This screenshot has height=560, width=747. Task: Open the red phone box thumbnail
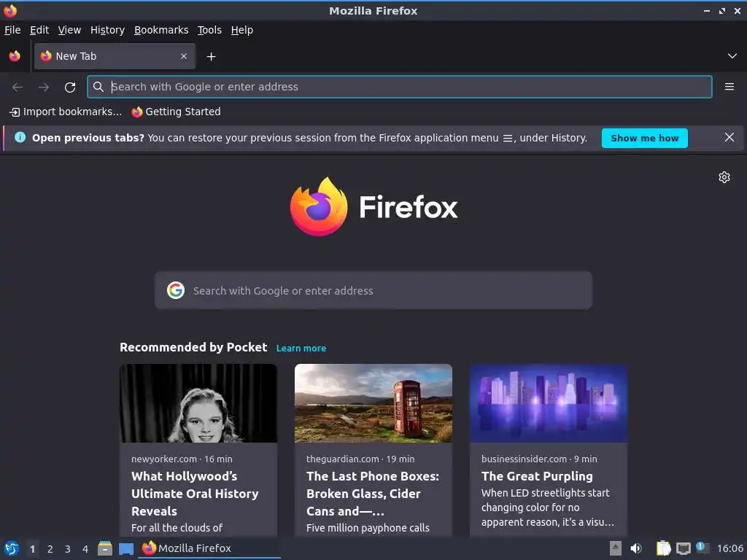pyautogui.click(x=373, y=403)
